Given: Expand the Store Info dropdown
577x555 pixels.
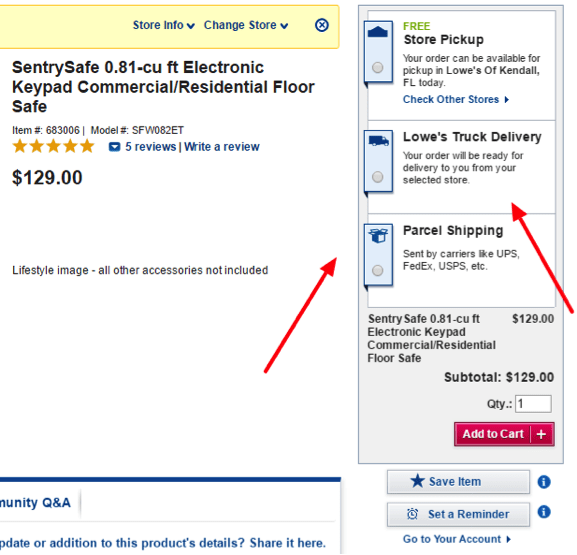Looking at the screenshot, I should (x=163, y=25).
